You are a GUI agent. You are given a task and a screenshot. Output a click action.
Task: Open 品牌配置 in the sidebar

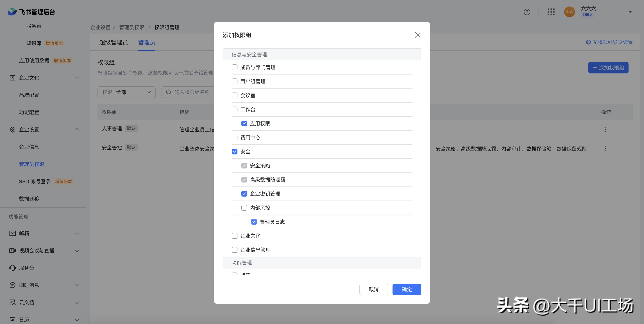pyautogui.click(x=29, y=95)
